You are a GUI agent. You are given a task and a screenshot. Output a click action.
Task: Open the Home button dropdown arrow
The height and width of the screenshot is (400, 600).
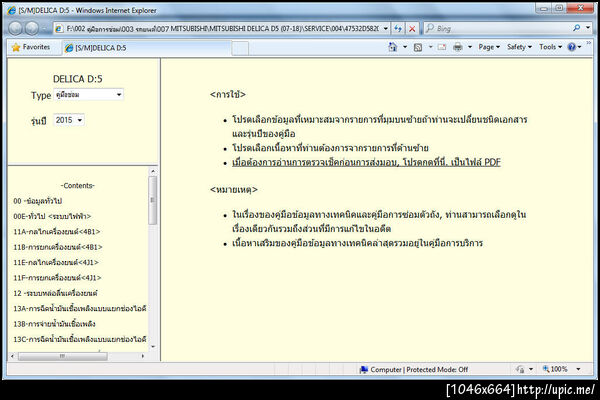click(x=405, y=47)
